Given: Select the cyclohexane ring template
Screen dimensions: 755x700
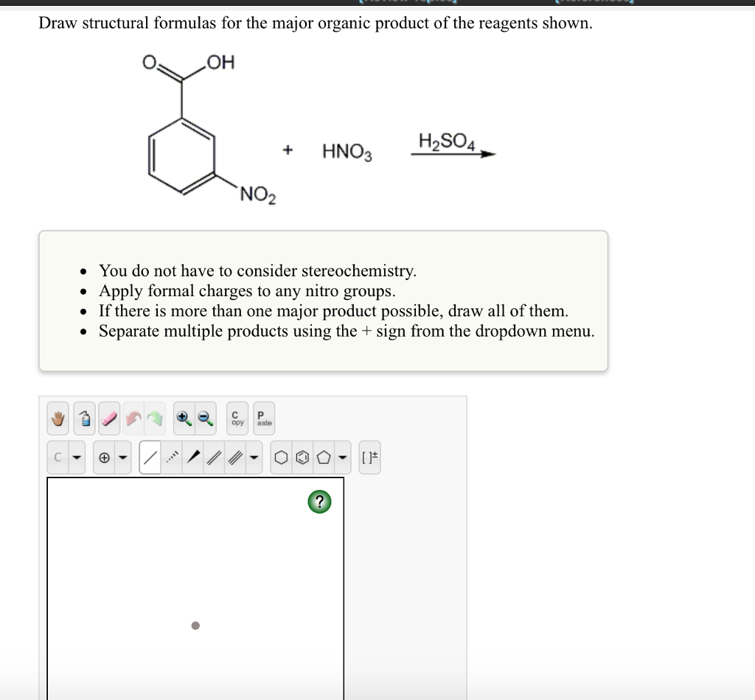Looking at the screenshot, I should pos(280,455).
